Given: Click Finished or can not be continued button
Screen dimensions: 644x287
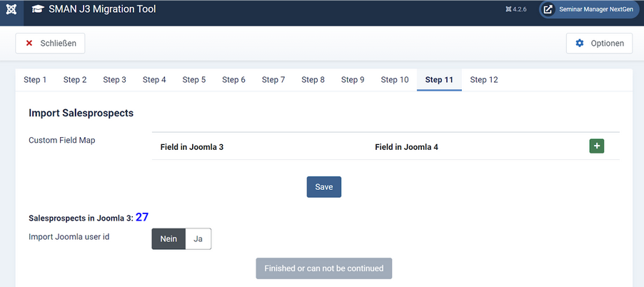Looking at the screenshot, I should tap(324, 268).
